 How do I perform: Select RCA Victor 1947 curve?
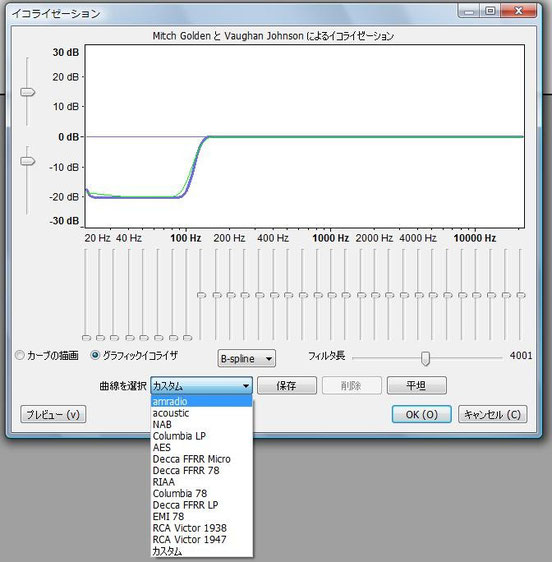click(201, 539)
